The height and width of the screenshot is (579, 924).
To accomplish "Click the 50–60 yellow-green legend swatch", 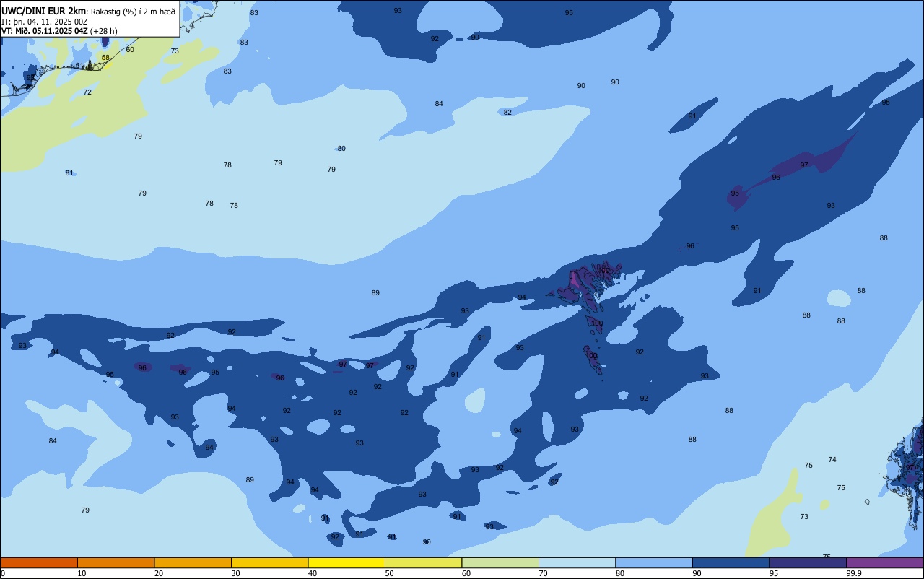I will 423,562.
